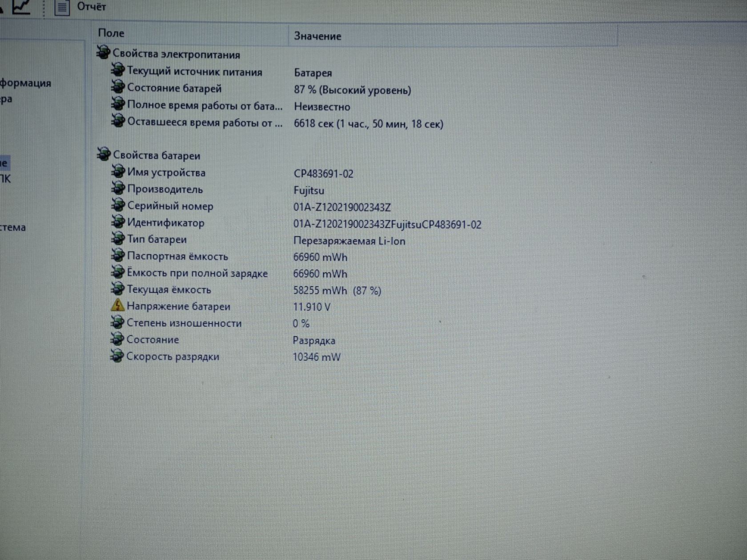Click icon beside Ёмкость при полной зарядке

click(117, 272)
